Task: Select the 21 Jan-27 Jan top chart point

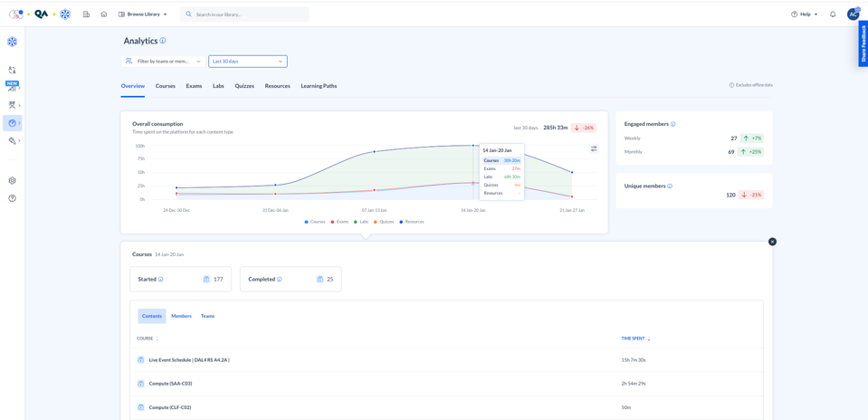Action: tap(572, 173)
